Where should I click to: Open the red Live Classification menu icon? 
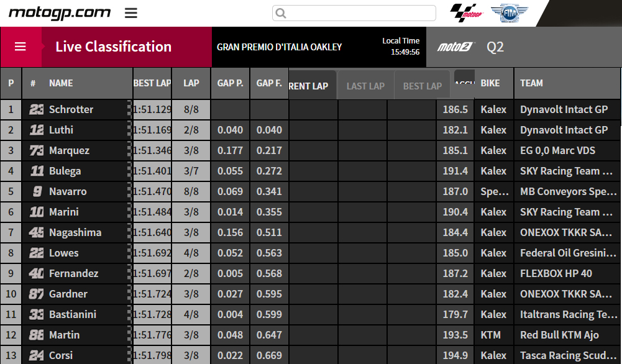[x=21, y=47]
